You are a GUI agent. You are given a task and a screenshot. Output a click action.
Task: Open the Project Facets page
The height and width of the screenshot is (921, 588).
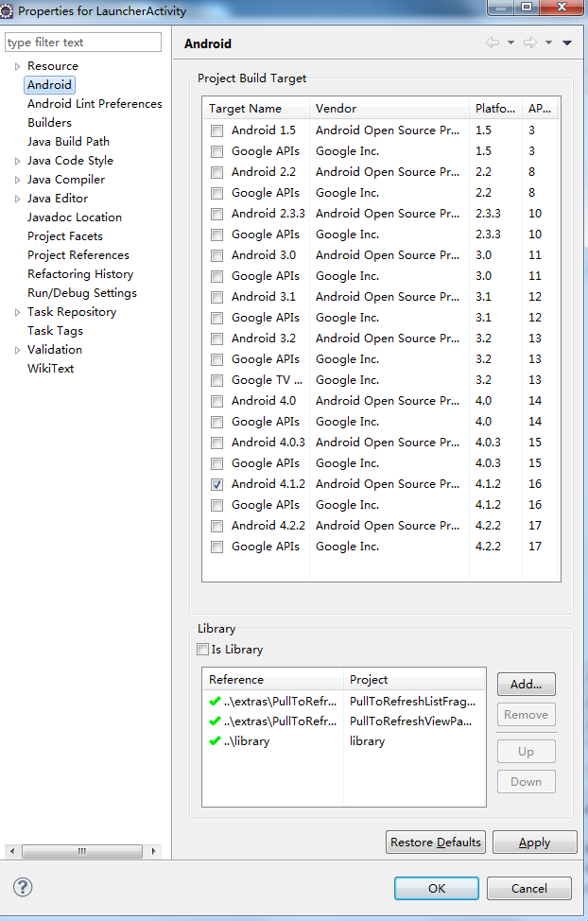pyautogui.click(x=65, y=235)
